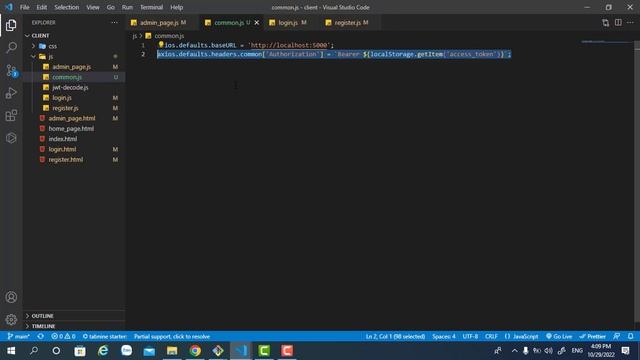Show hidden system tray icons chevron
This screenshot has height=360, width=640.
coord(514,351)
